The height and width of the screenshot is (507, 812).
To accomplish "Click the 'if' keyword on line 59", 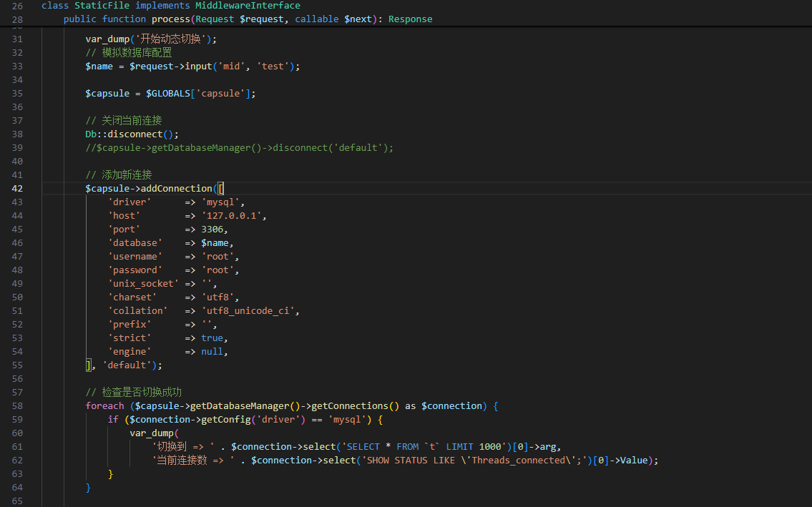I will tap(113, 420).
